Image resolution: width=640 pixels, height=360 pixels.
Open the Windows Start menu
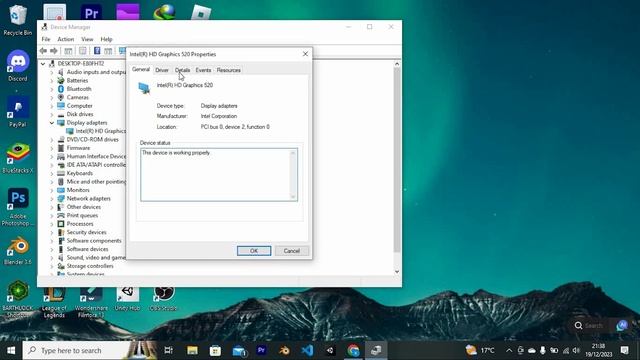pyautogui.click(x=11, y=350)
